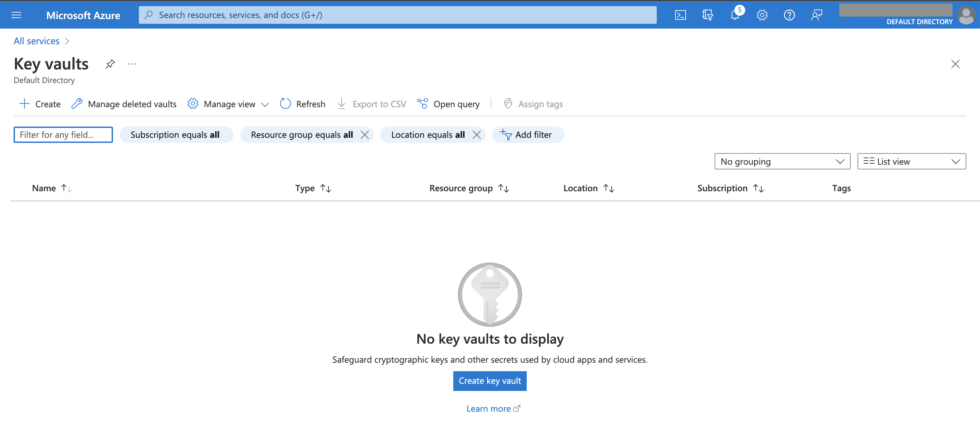Sort by Resource group column

469,188
